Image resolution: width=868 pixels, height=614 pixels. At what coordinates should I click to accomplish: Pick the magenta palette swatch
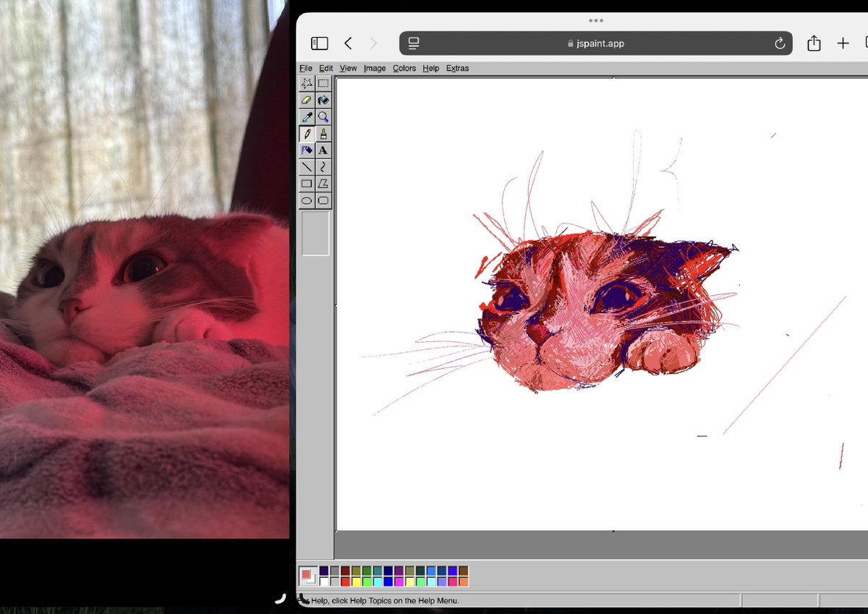pos(399,581)
